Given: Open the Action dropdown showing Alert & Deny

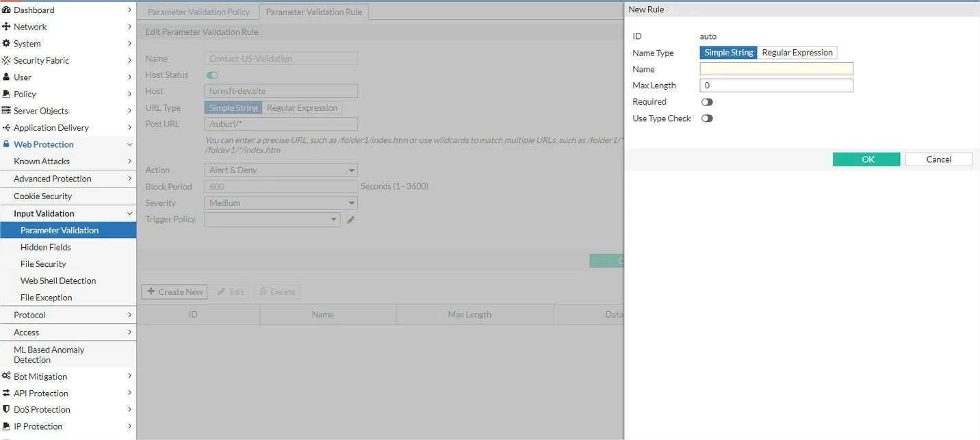Looking at the screenshot, I should click(281, 170).
